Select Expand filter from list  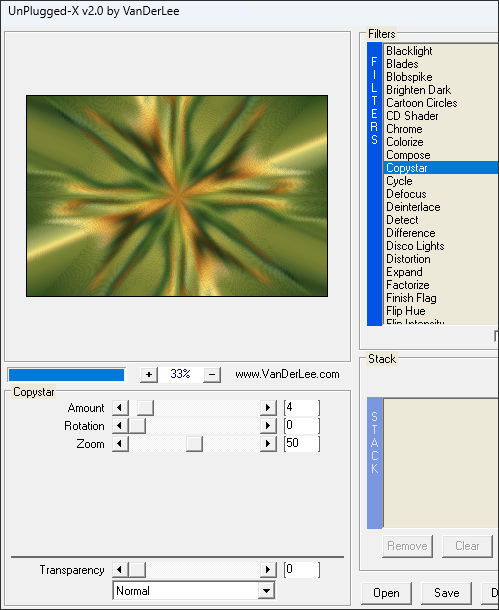click(x=441, y=272)
